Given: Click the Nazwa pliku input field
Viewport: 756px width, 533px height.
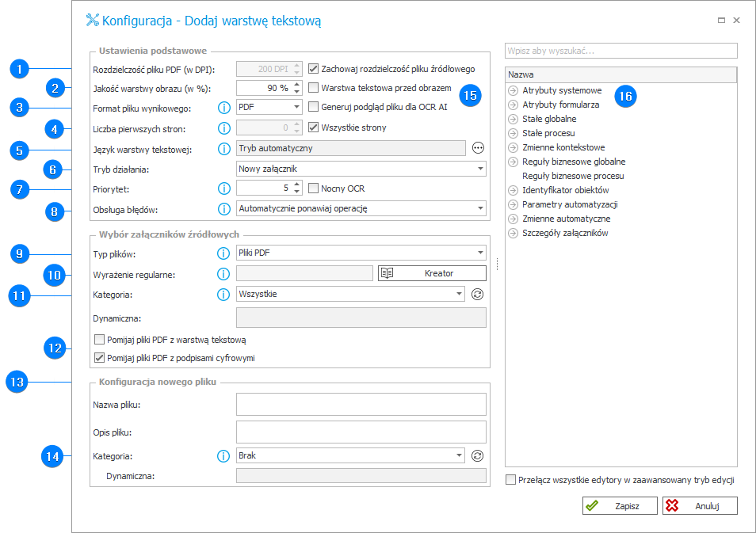Looking at the screenshot, I should tap(361, 405).
